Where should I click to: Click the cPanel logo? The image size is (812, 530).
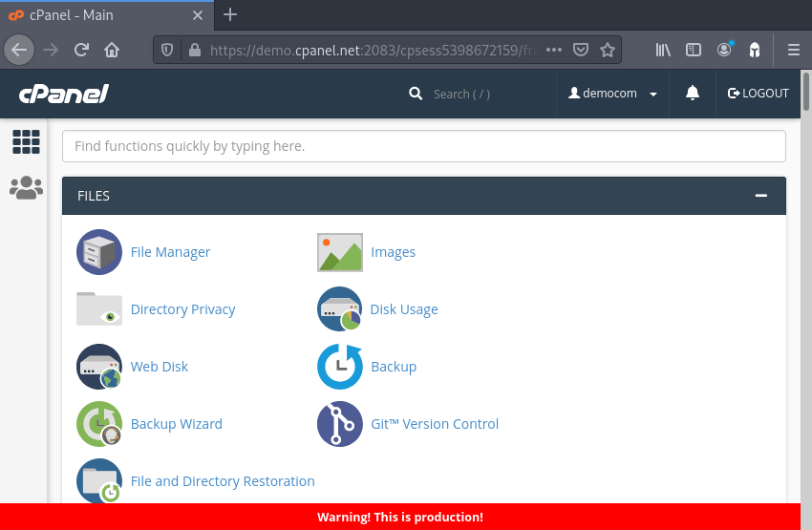pyautogui.click(x=64, y=94)
